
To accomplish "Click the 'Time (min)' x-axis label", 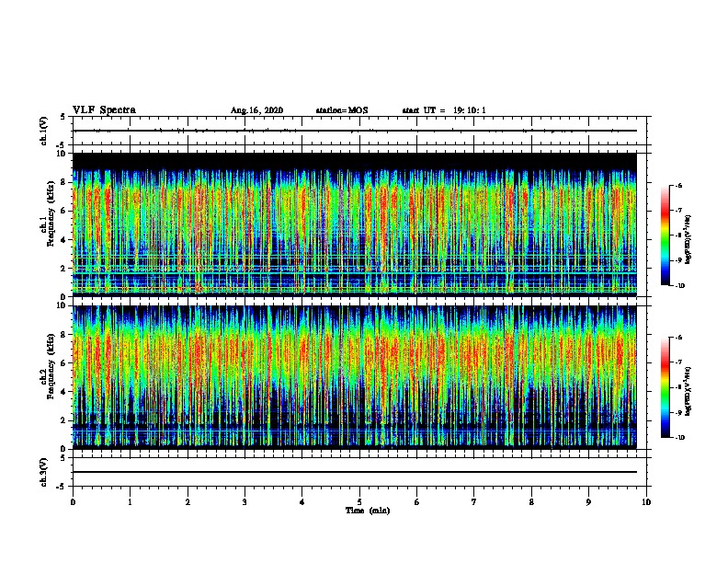I will point(368,511).
